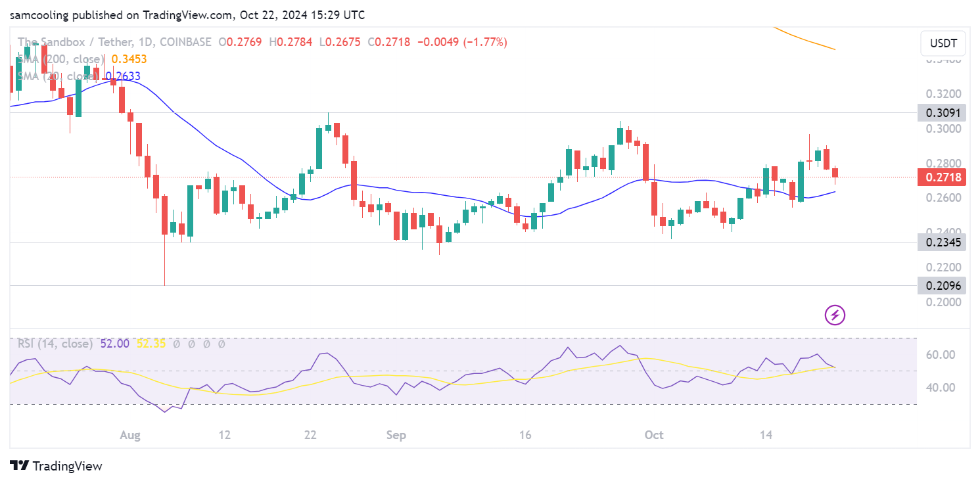Click the 60.00 RSI scale label
Image resolution: width=980 pixels, height=483 pixels.
tap(940, 355)
